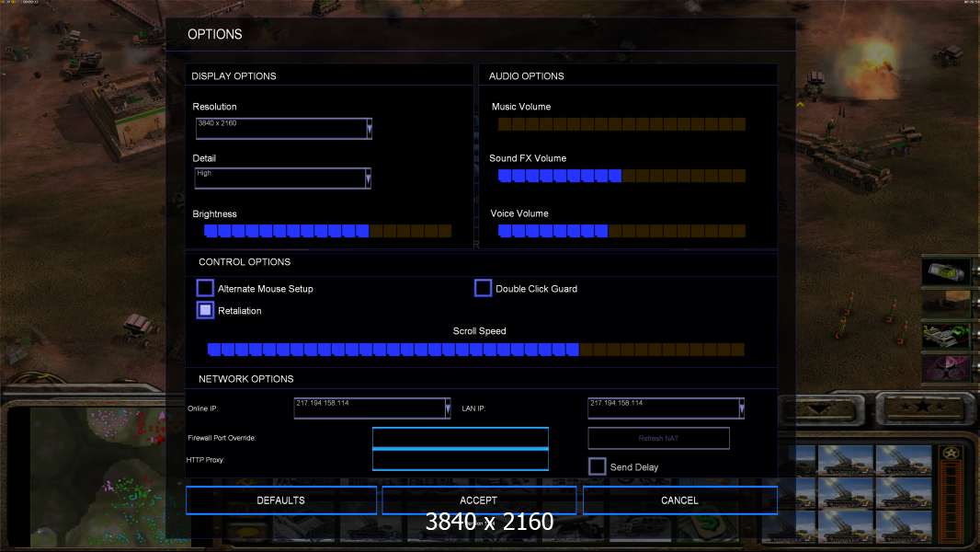Select the purple radiation symbol power icon
Viewport: 980px width, 552px height.
946,367
